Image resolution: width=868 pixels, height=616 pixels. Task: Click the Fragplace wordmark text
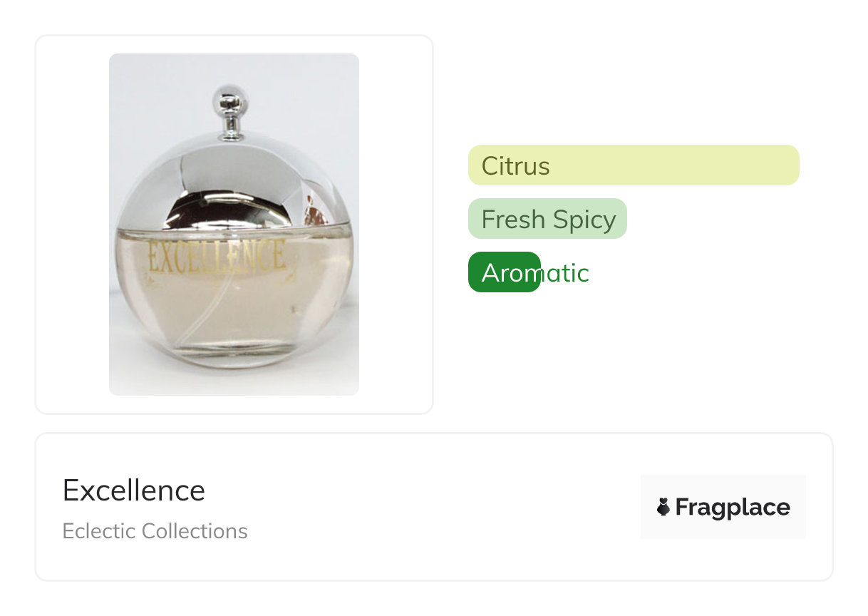(733, 507)
